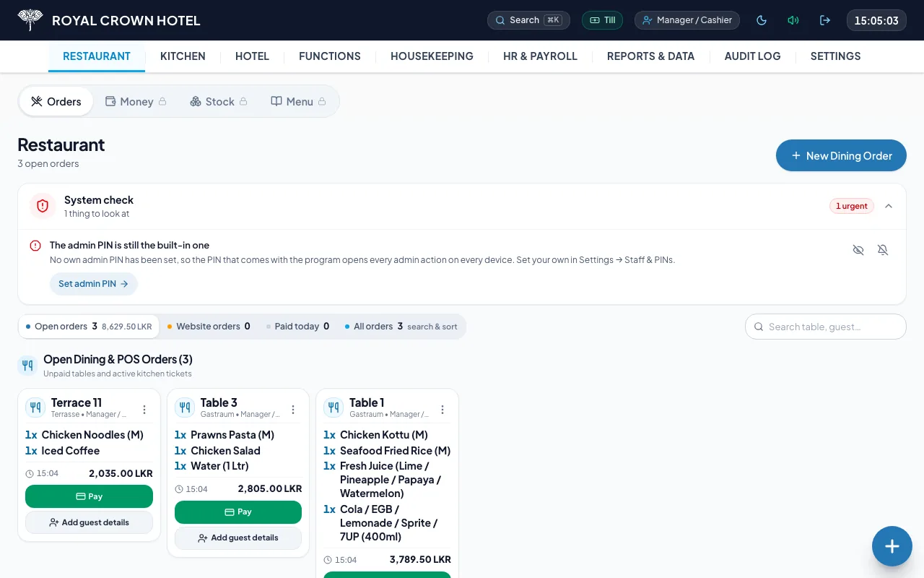Screen dimensions: 924x578
Task: Open the Audit Log tab
Action: tap(752, 56)
